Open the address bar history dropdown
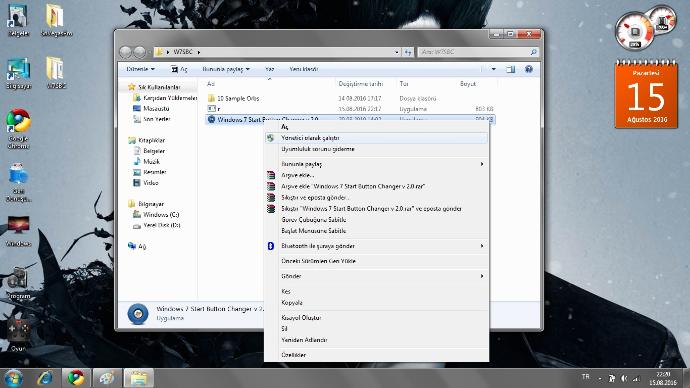 tap(396, 52)
